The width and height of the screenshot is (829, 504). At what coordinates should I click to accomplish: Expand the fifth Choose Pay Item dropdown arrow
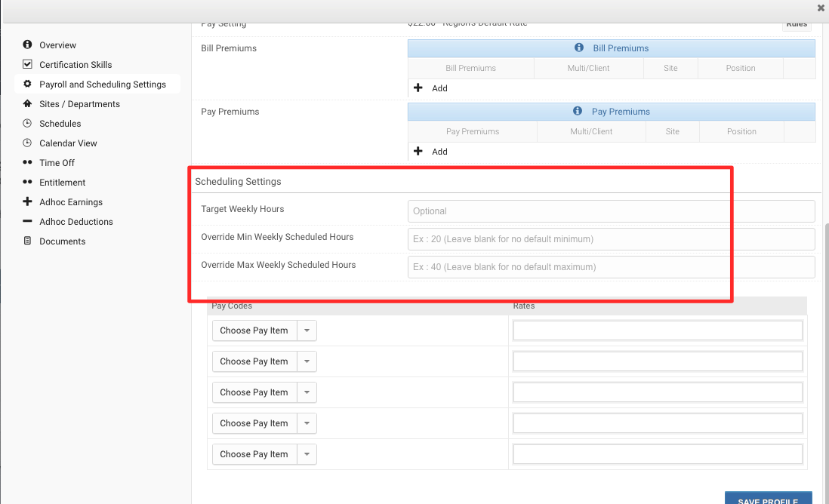tap(307, 453)
